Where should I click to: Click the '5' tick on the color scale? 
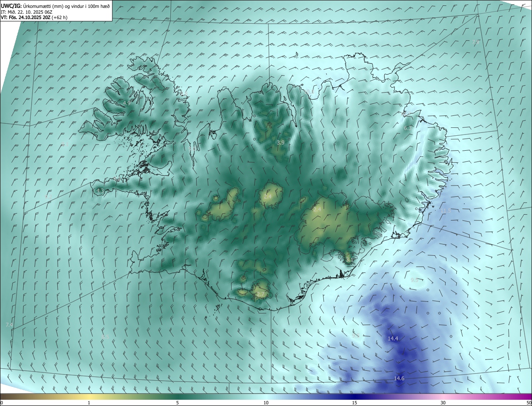pyautogui.click(x=177, y=403)
